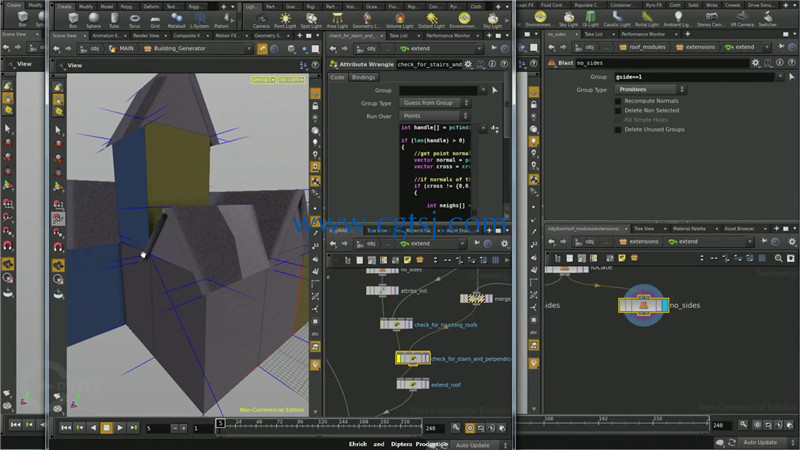Open Blast parameter gear menu
800x450 pixels.
(x=755, y=63)
